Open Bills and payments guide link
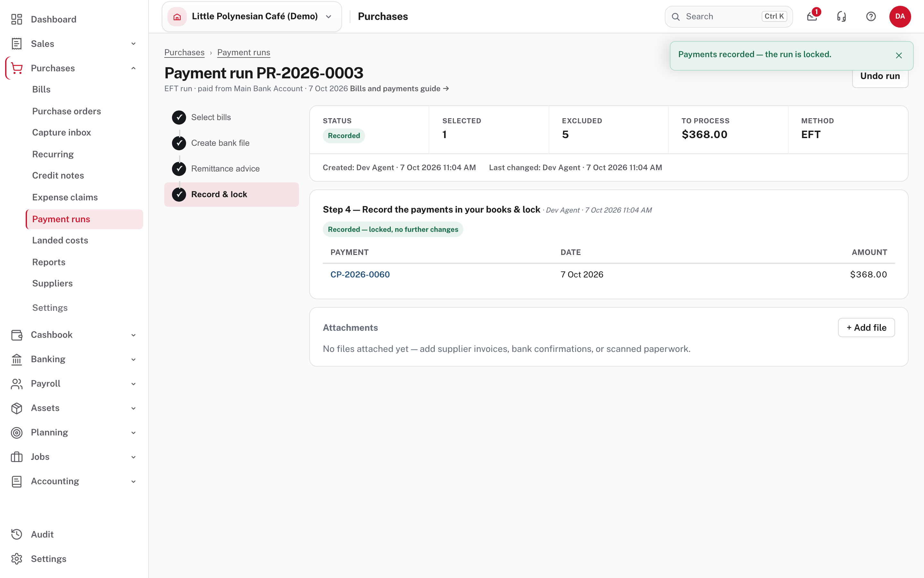 pyautogui.click(x=399, y=89)
